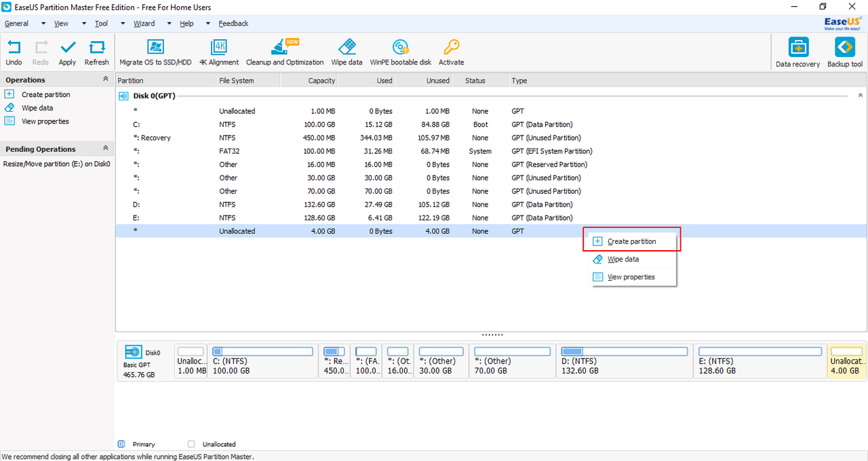Select C: (NTFS) 100.00 GB block in disk map
The height and width of the screenshot is (461, 868).
point(262,361)
